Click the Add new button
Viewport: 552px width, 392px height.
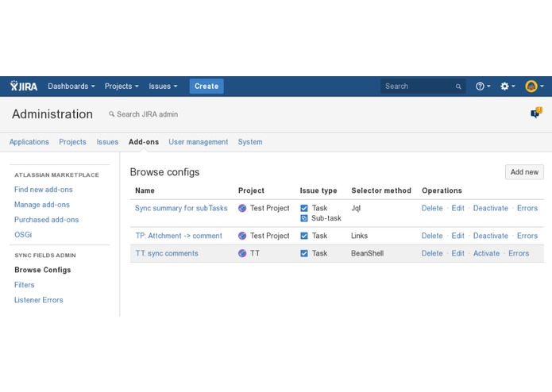click(x=524, y=172)
